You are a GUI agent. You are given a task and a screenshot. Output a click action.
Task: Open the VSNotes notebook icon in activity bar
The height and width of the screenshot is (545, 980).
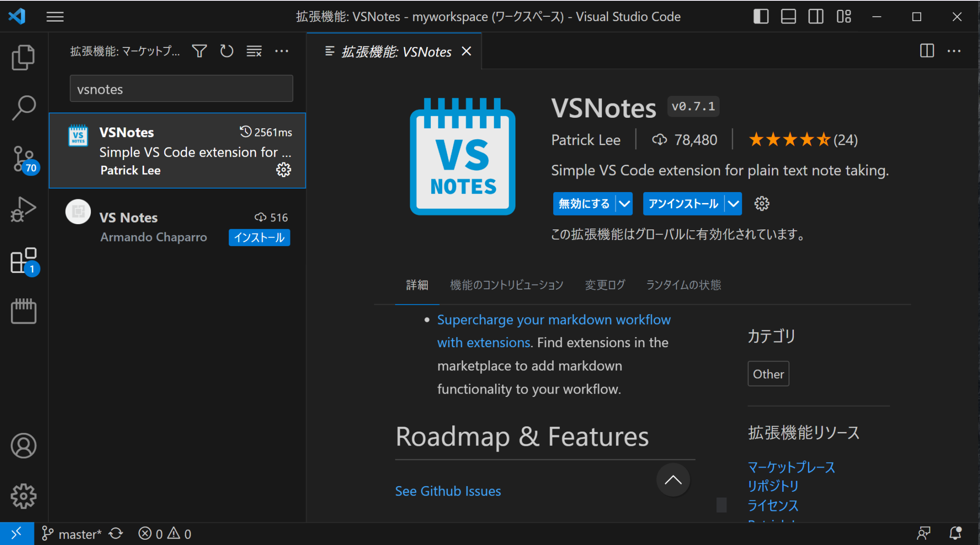coord(23,311)
